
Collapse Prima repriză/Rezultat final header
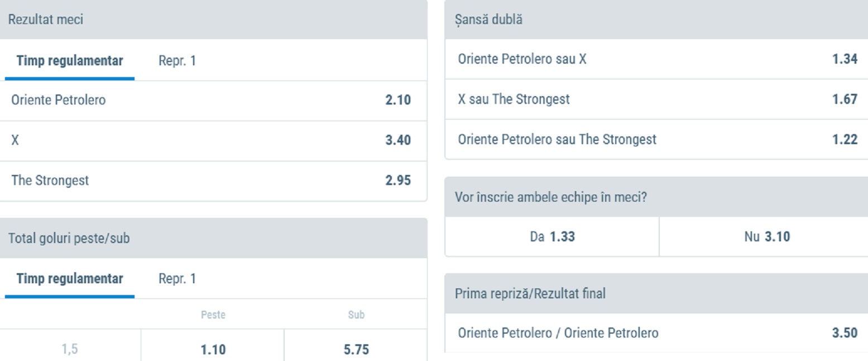656,293
